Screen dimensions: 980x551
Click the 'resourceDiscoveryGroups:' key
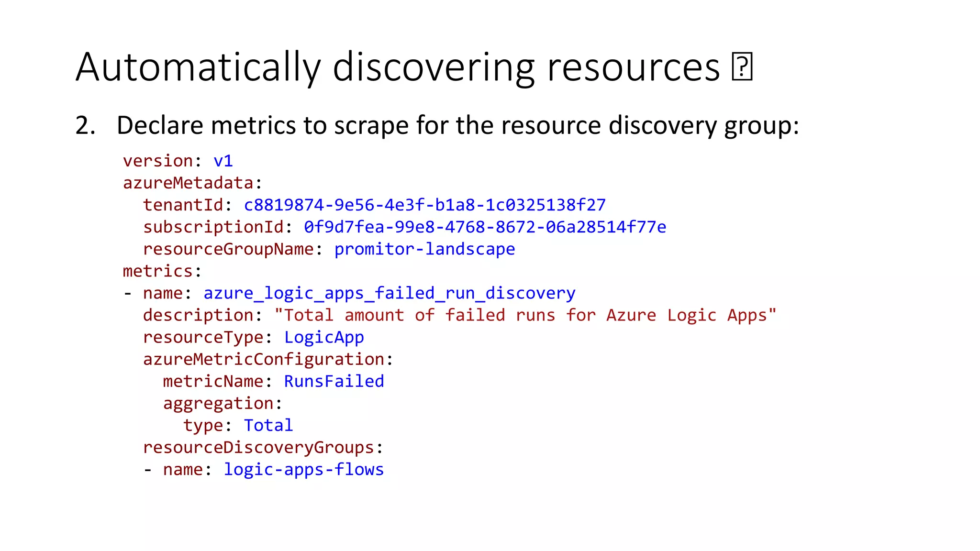coord(263,447)
